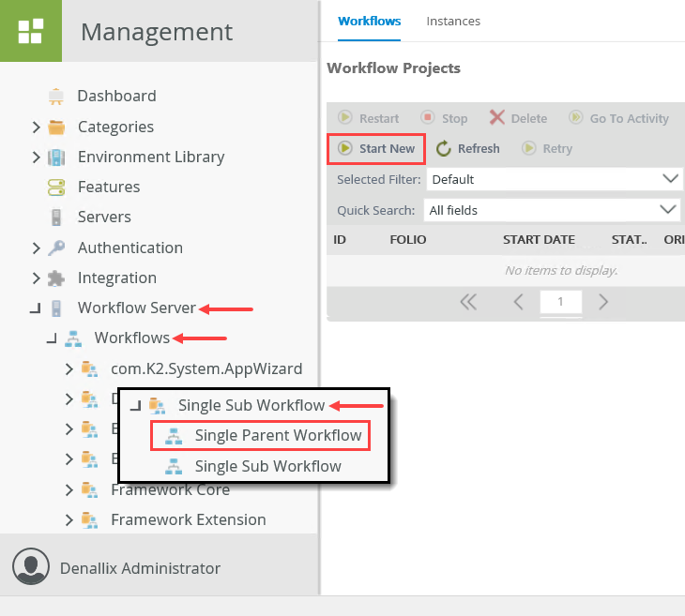Expand the com.K2.System.AppWizard folder
Viewport: 685px width, 616px height.
pos(68,368)
